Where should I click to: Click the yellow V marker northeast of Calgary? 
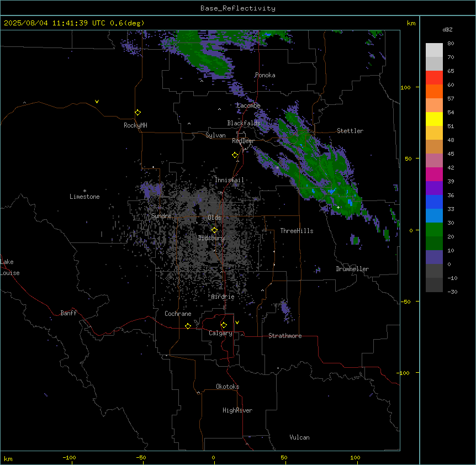pos(237,323)
